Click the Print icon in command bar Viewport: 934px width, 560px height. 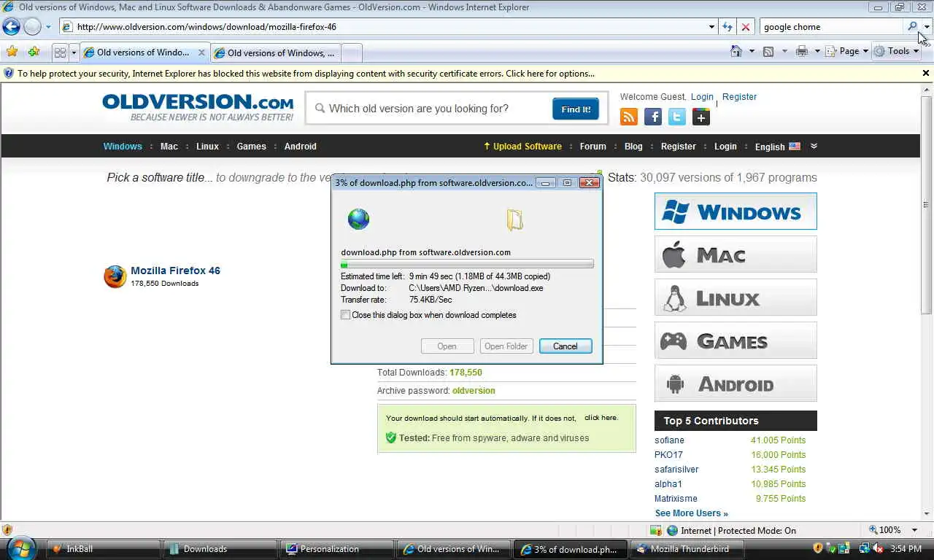802,51
